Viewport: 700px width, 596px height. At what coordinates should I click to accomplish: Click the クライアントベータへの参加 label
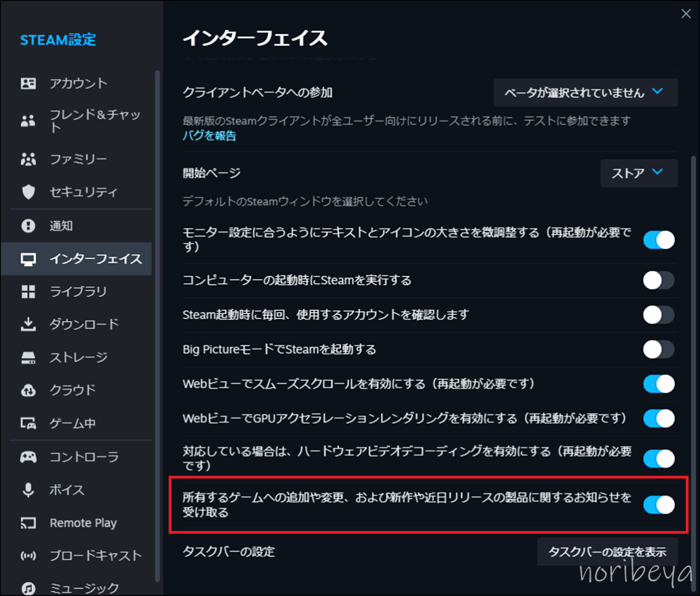258,92
